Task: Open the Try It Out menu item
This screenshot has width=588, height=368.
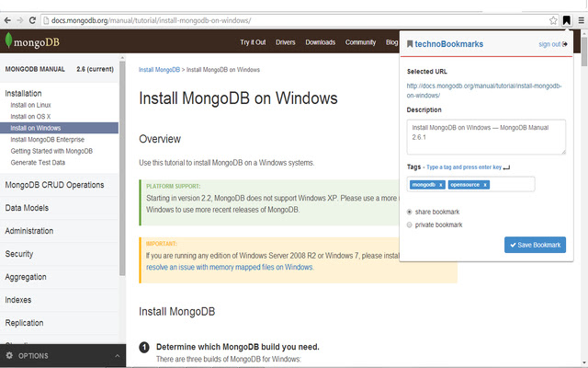Action: (x=253, y=42)
